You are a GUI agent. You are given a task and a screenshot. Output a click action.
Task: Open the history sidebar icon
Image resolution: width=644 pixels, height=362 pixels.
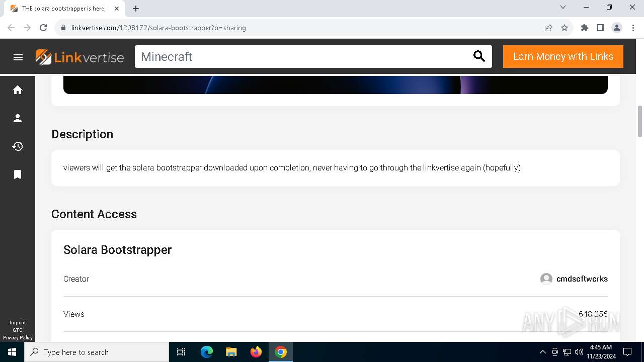click(x=18, y=146)
